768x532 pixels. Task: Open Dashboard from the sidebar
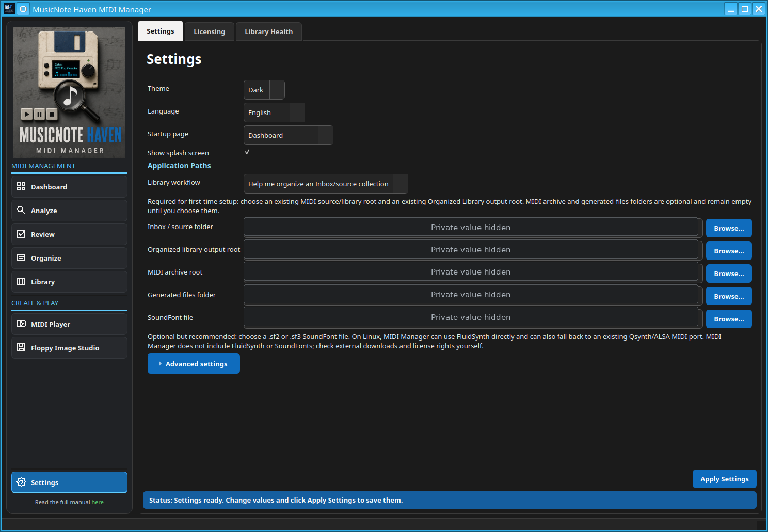(x=69, y=187)
